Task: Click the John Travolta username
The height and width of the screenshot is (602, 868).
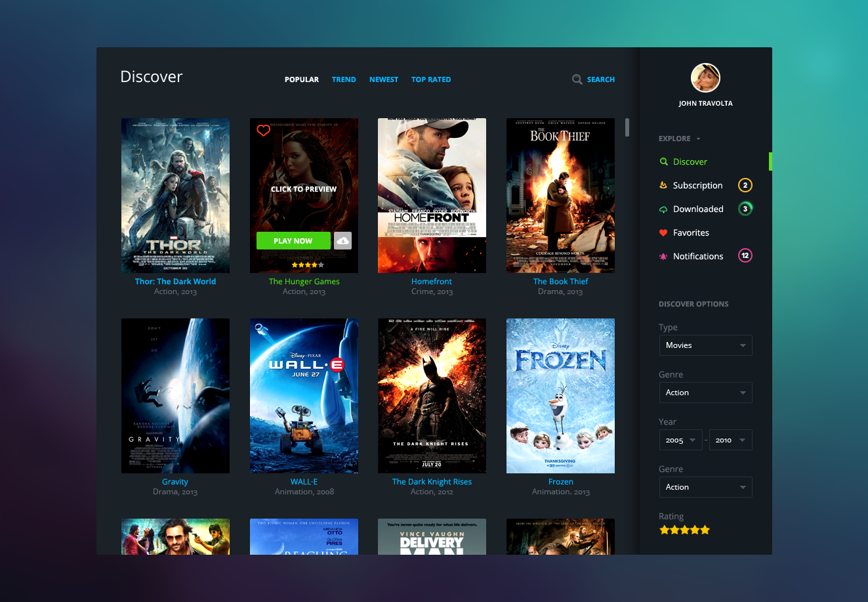Action: [x=705, y=103]
